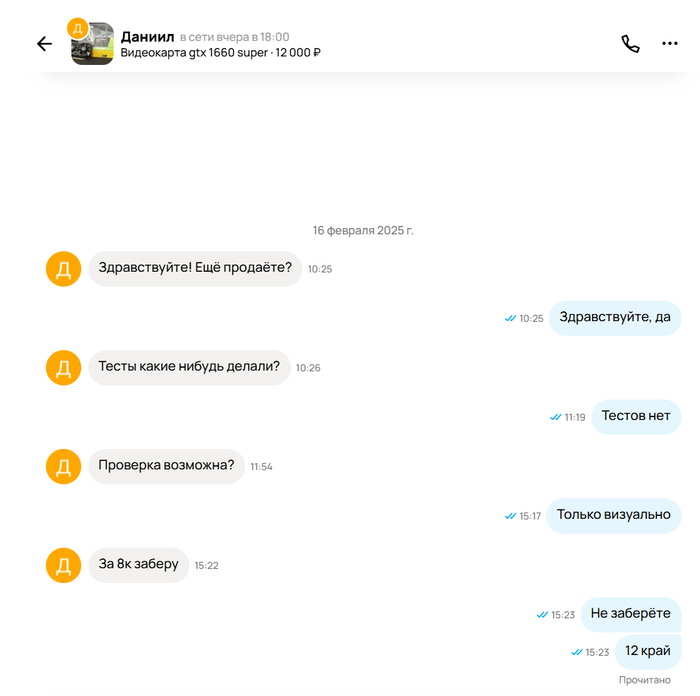The image size is (700, 696).
Task: Click avatar beside 'Проверка возможна?' message
Action: (x=63, y=466)
